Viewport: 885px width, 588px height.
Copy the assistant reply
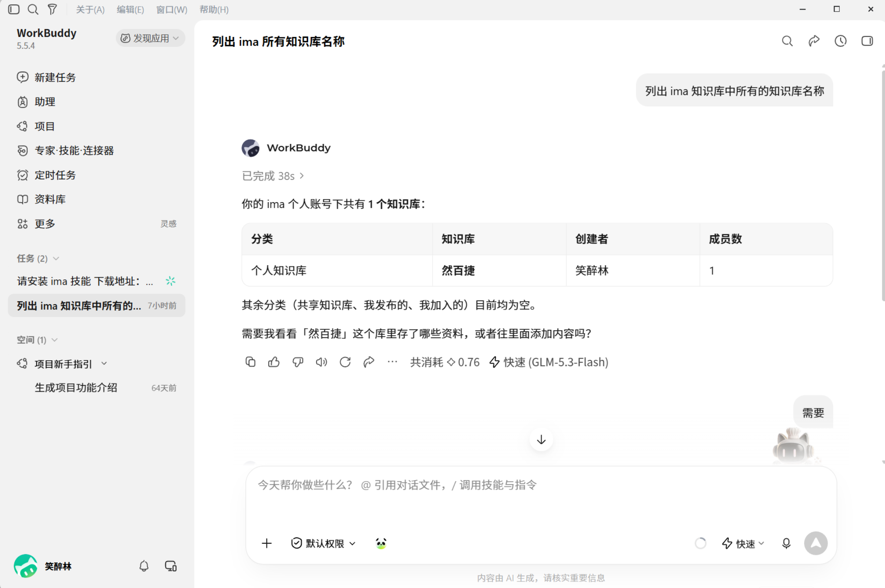(x=250, y=362)
